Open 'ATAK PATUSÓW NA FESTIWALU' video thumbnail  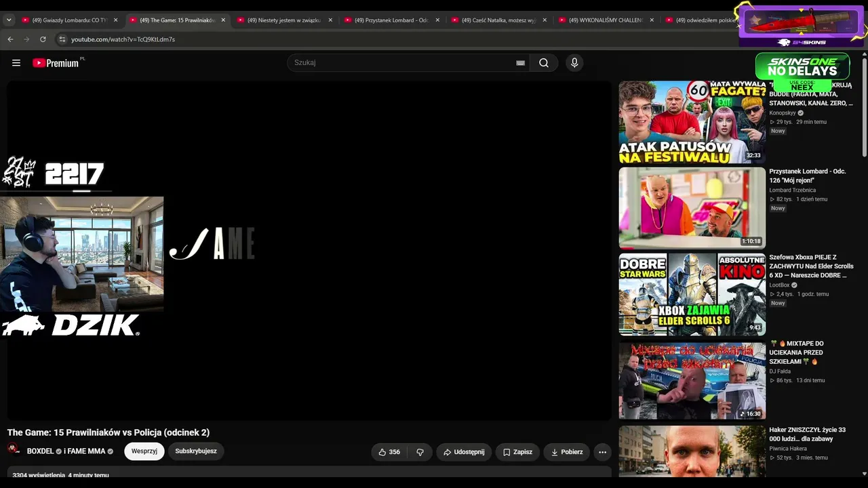(692, 122)
